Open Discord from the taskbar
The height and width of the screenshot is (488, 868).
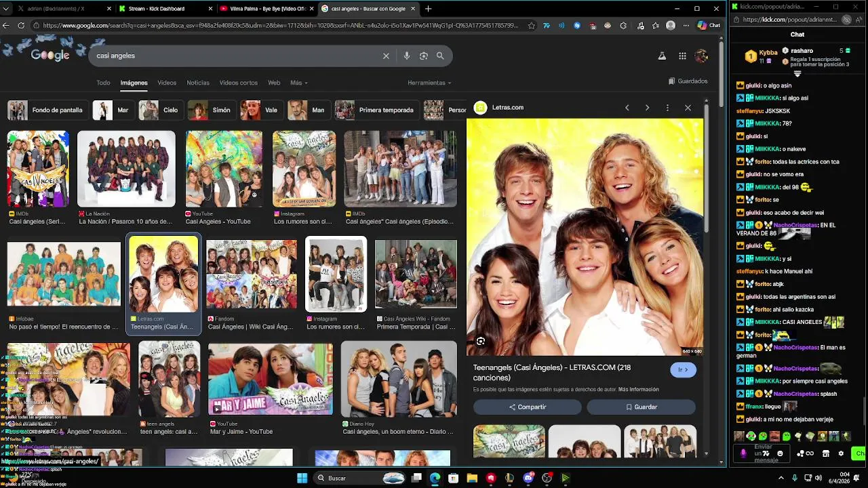(x=528, y=478)
